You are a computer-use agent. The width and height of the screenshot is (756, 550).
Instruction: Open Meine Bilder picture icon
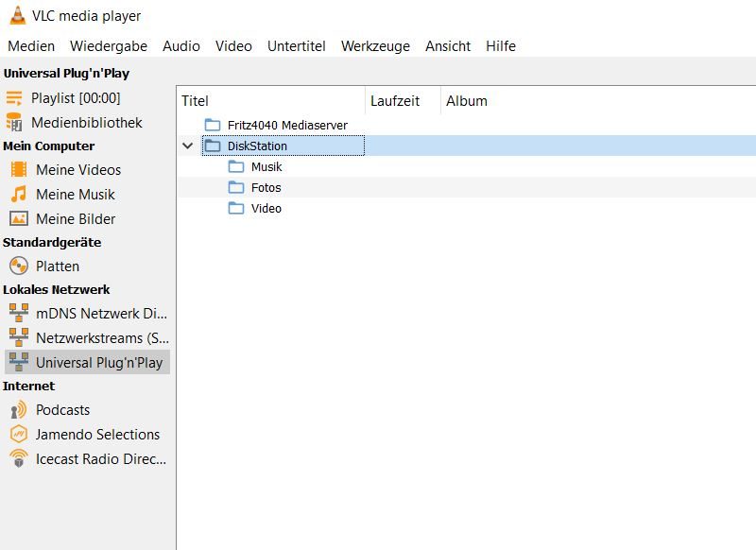pyautogui.click(x=19, y=219)
